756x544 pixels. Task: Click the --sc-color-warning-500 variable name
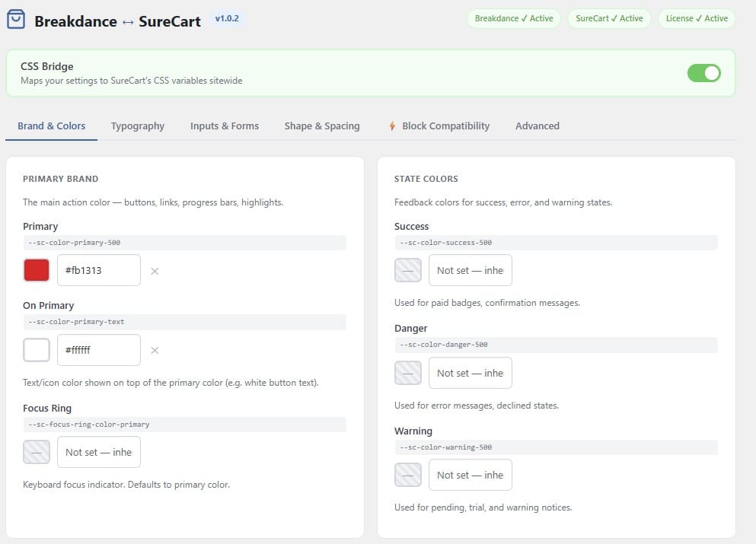pyautogui.click(x=446, y=447)
